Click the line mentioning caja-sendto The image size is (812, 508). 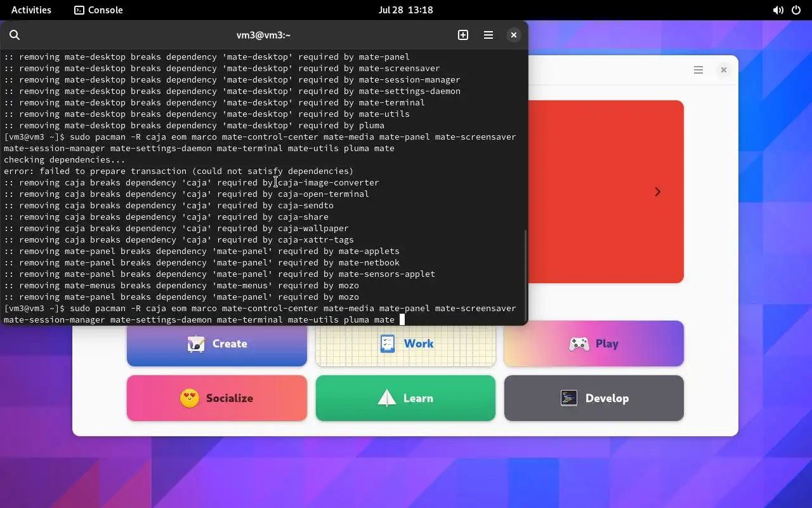(169, 205)
